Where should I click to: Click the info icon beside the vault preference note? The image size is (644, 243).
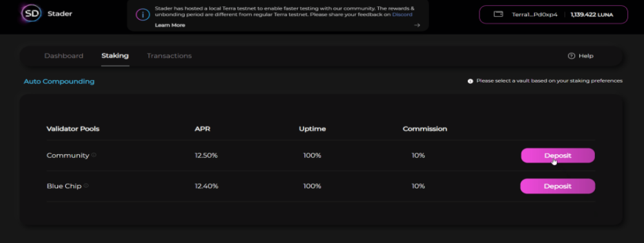(x=470, y=81)
